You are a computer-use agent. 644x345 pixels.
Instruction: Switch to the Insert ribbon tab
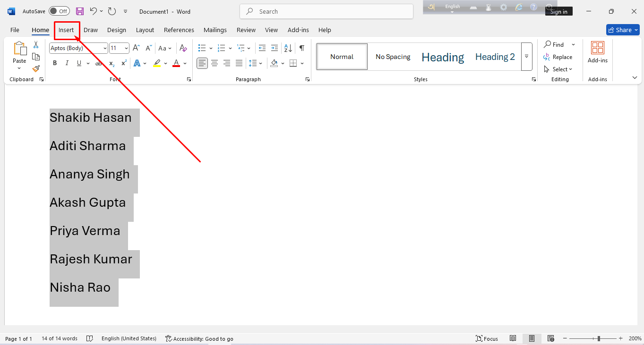(x=67, y=30)
